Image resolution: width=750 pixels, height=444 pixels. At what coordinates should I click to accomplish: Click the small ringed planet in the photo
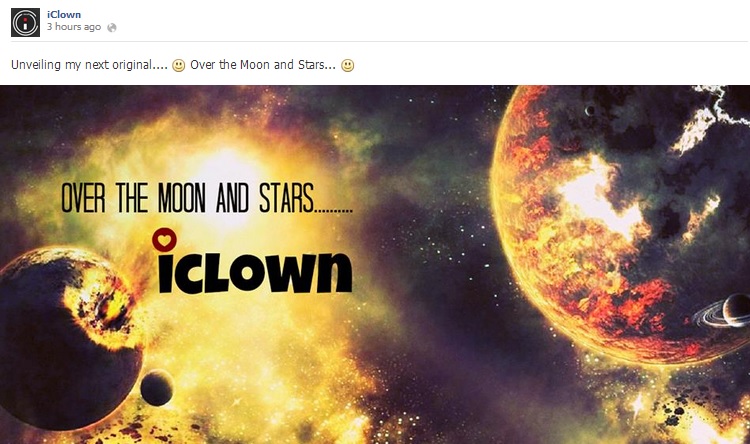(x=726, y=312)
